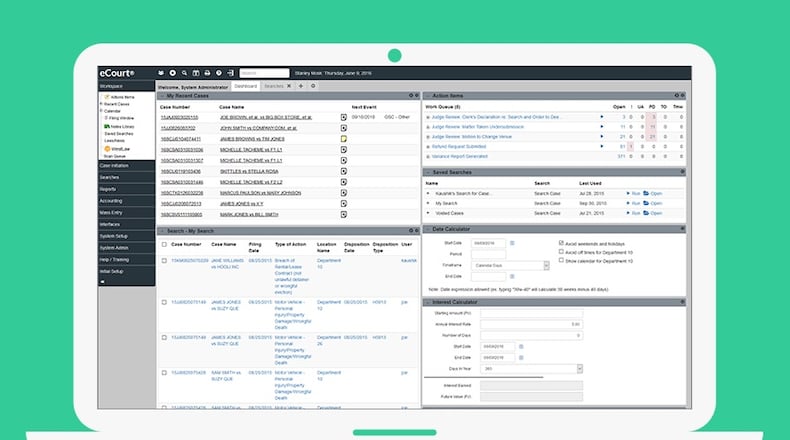790x440 pixels.
Task: Open folder icon for My Search row
Action: [646, 203]
